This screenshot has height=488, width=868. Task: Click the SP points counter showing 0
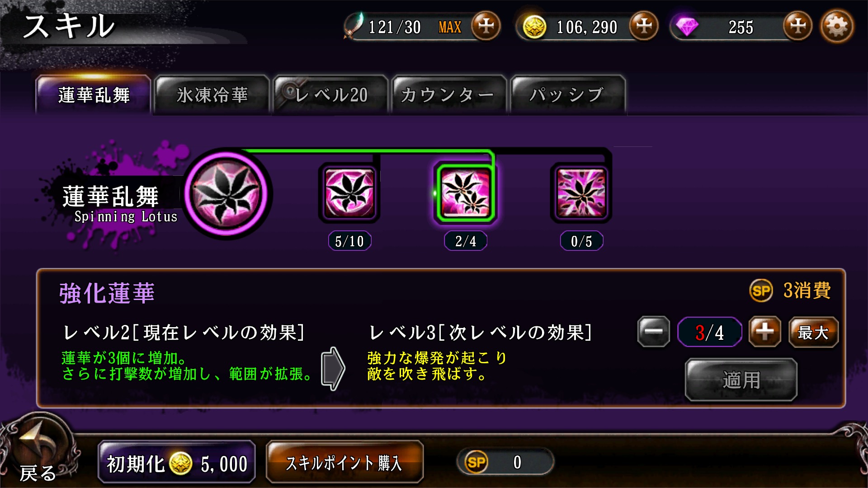pos(505,462)
